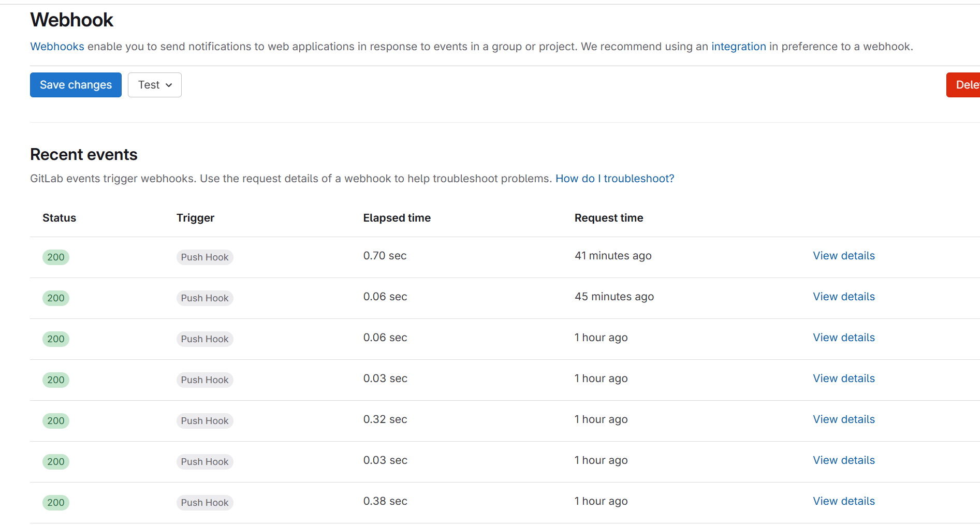This screenshot has height=525, width=980.
Task: Click the 200 status badge for 0.70 sec event
Action: [56, 257]
